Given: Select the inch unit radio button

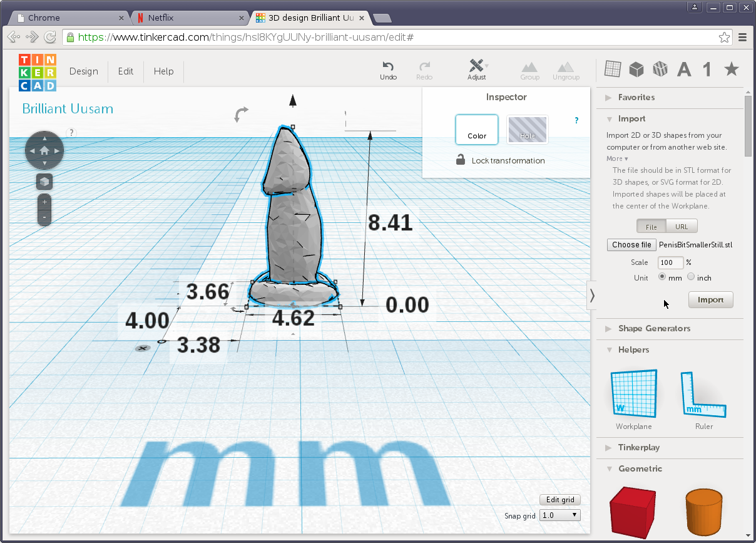Looking at the screenshot, I should pyautogui.click(x=691, y=277).
